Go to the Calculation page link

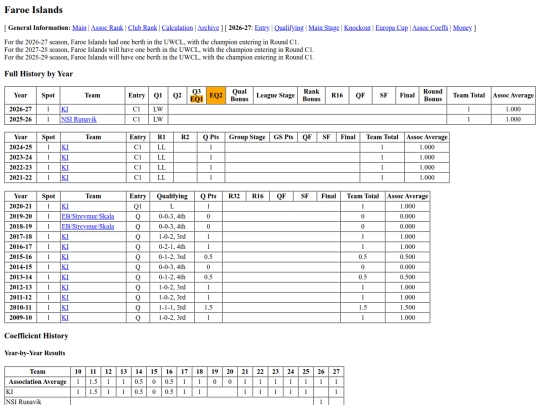[x=177, y=28]
